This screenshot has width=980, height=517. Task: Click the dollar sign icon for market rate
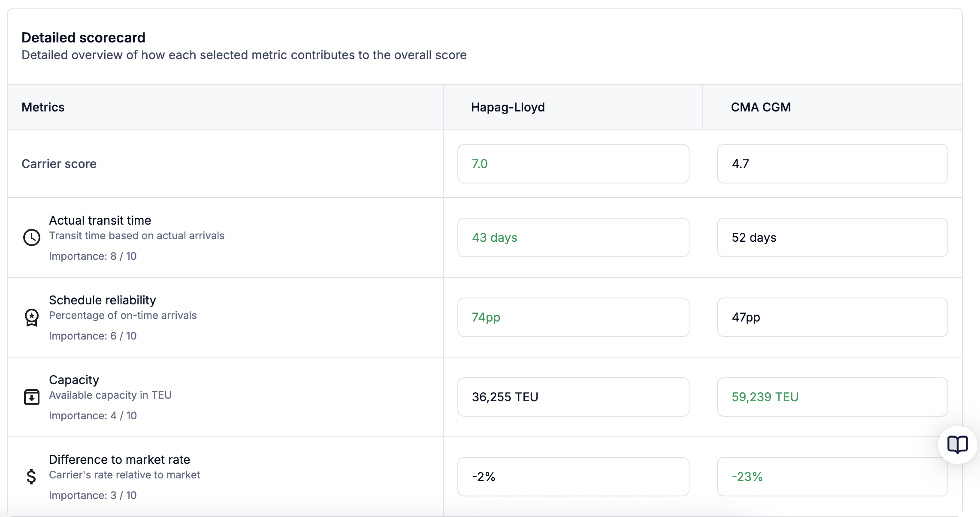click(x=31, y=476)
